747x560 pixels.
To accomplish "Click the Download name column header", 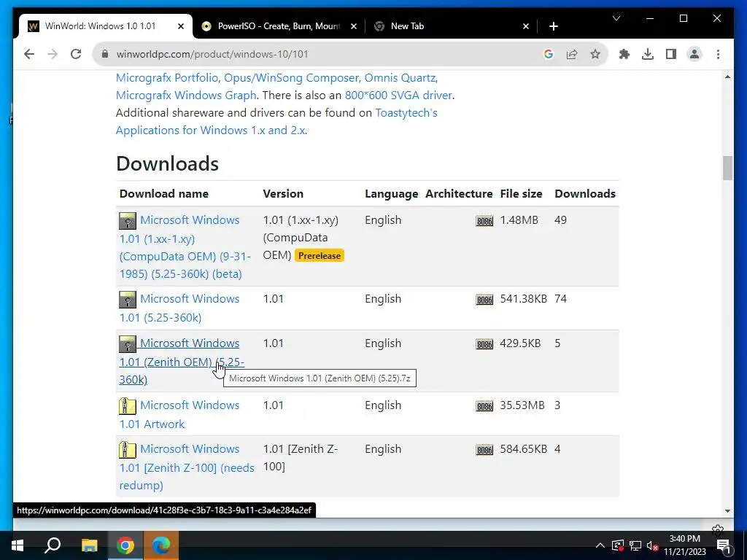I will pos(164,194).
